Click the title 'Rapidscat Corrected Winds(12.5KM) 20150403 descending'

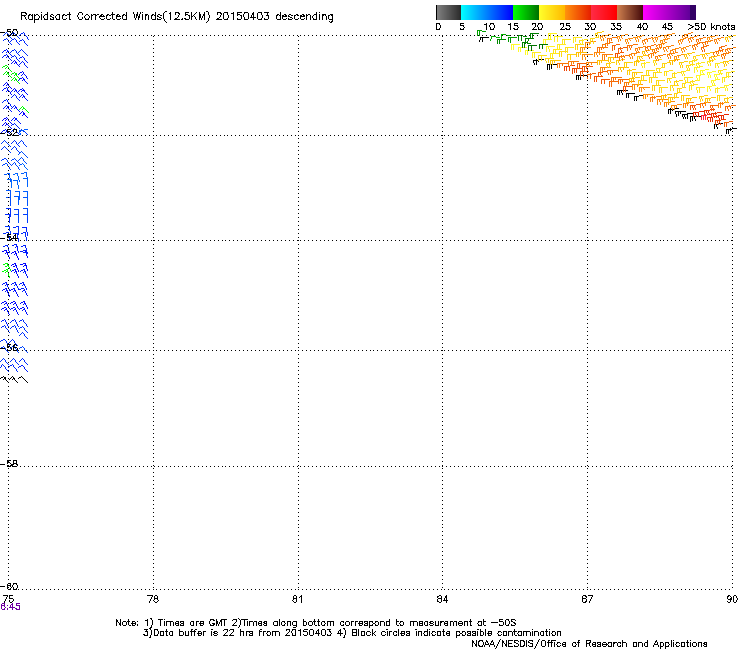177,17
